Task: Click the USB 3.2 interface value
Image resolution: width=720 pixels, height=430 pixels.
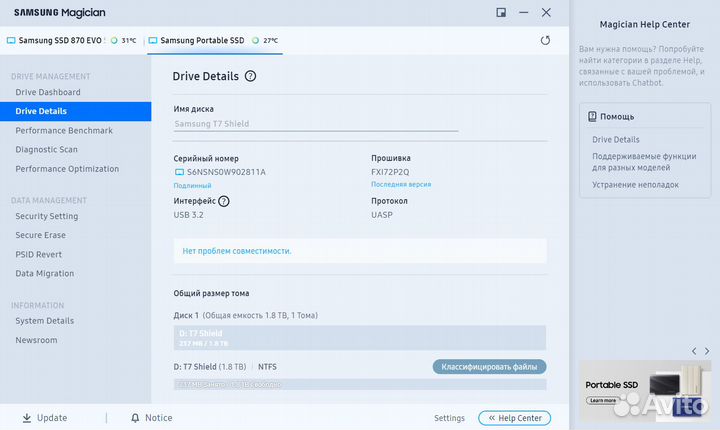Action: pos(188,215)
